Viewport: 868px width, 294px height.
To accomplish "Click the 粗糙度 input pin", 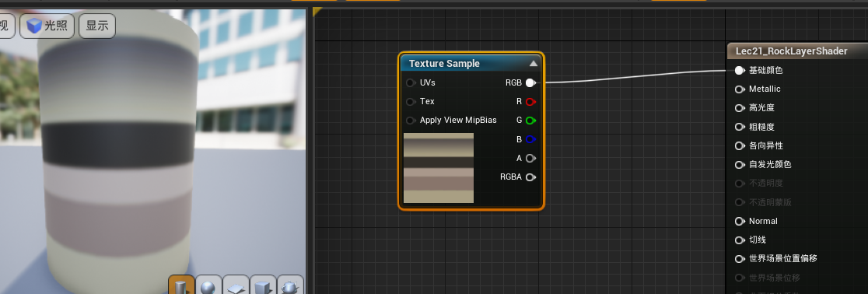I will point(740,127).
